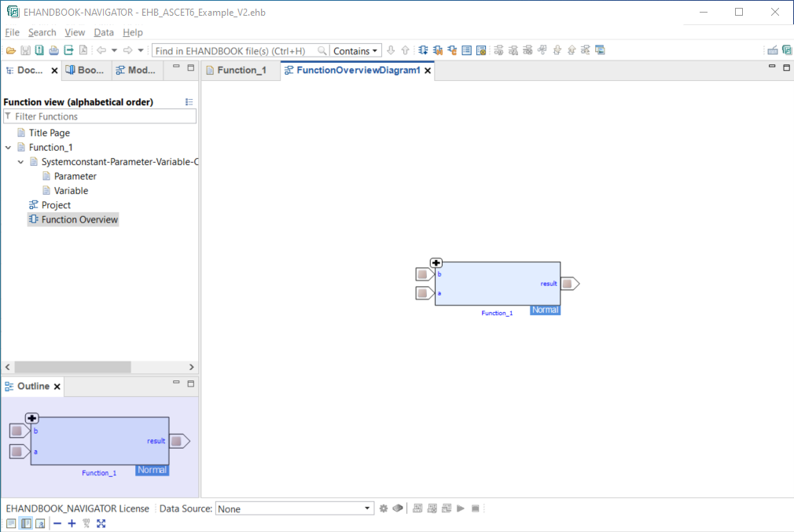Click the plus icon on Function_1 block
This screenshot has width=794, height=532.
(436, 263)
